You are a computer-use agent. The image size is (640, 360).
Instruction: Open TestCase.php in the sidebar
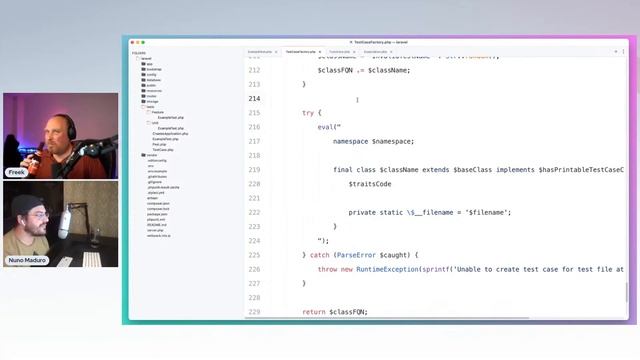click(x=163, y=150)
